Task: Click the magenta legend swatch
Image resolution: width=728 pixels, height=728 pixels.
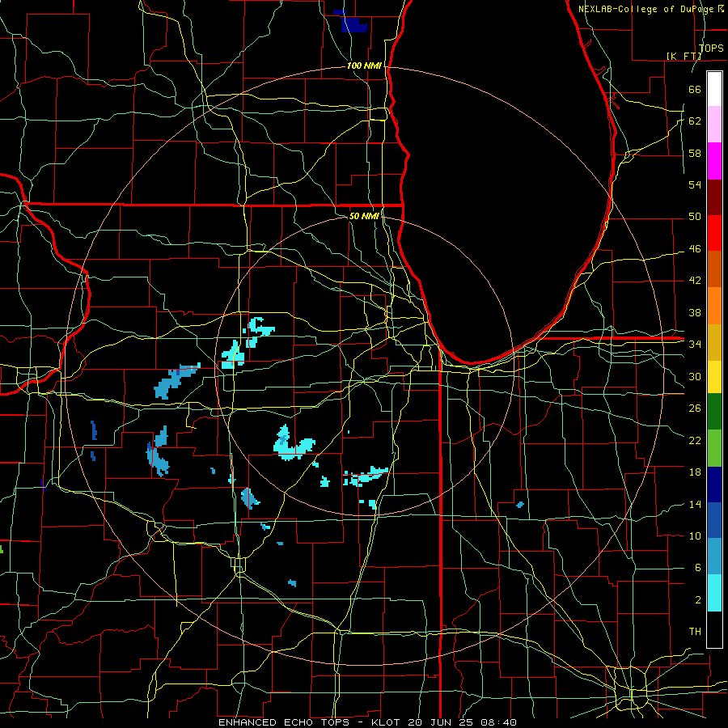Action: tap(714, 161)
